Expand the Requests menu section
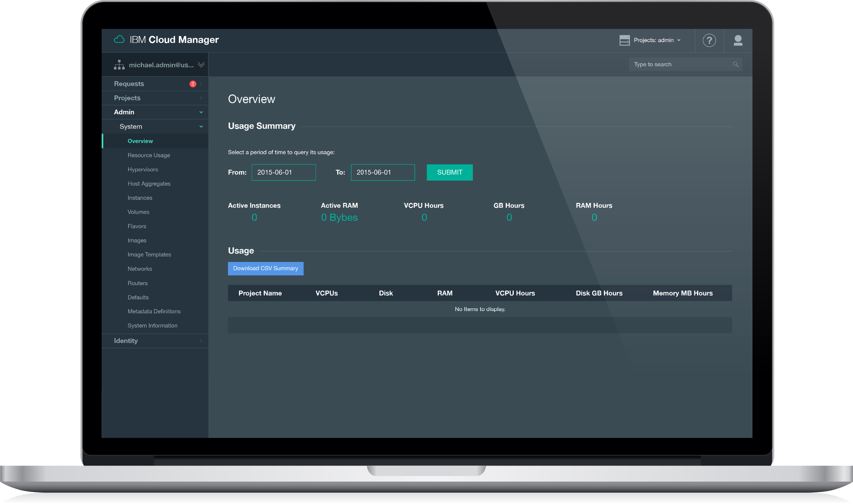The height and width of the screenshot is (504, 853). coord(155,84)
